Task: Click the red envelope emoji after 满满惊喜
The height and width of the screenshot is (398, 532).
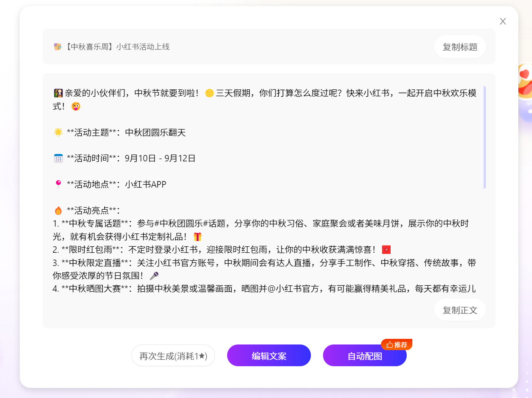Action: click(x=386, y=250)
